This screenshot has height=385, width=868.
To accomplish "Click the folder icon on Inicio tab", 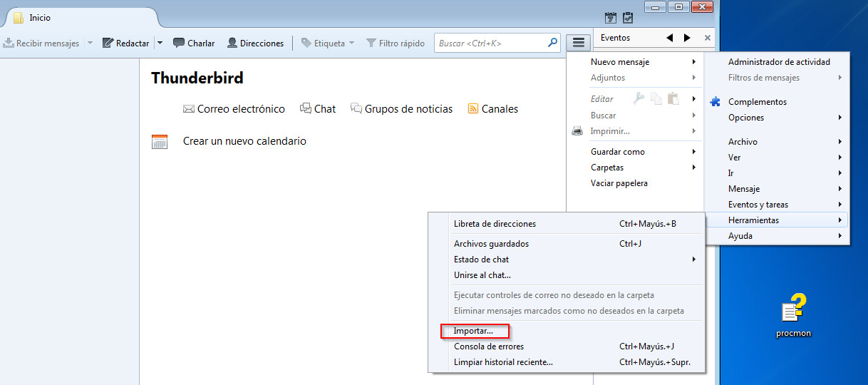I will [19, 18].
